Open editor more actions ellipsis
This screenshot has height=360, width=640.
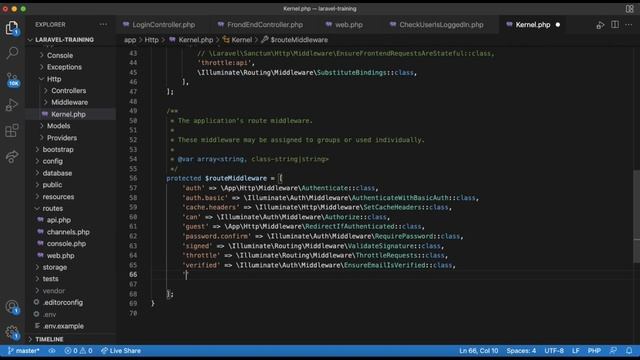coord(629,25)
